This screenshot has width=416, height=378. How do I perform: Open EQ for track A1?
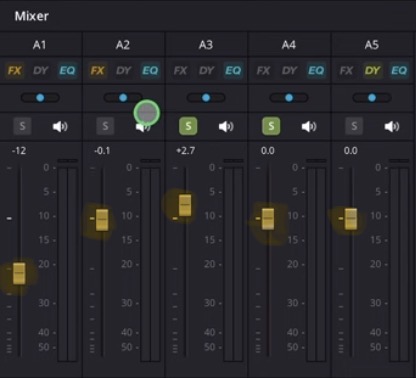coord(67,70)
